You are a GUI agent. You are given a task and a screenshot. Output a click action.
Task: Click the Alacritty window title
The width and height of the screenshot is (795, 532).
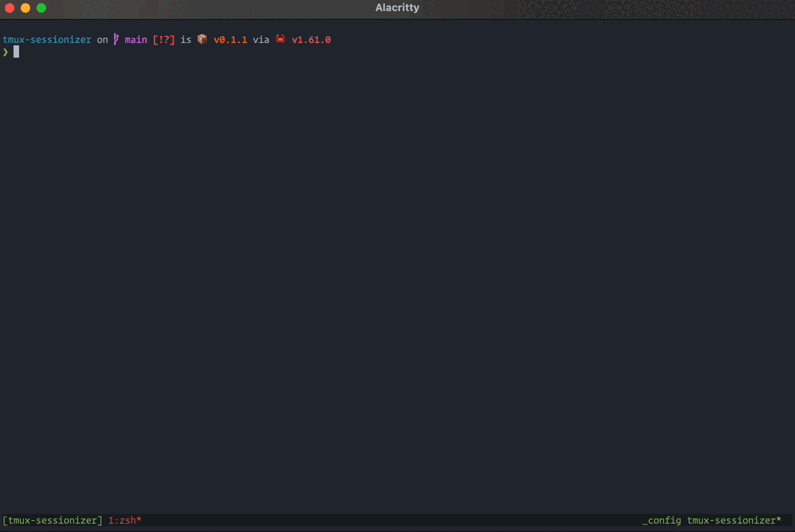pos(397,8)
